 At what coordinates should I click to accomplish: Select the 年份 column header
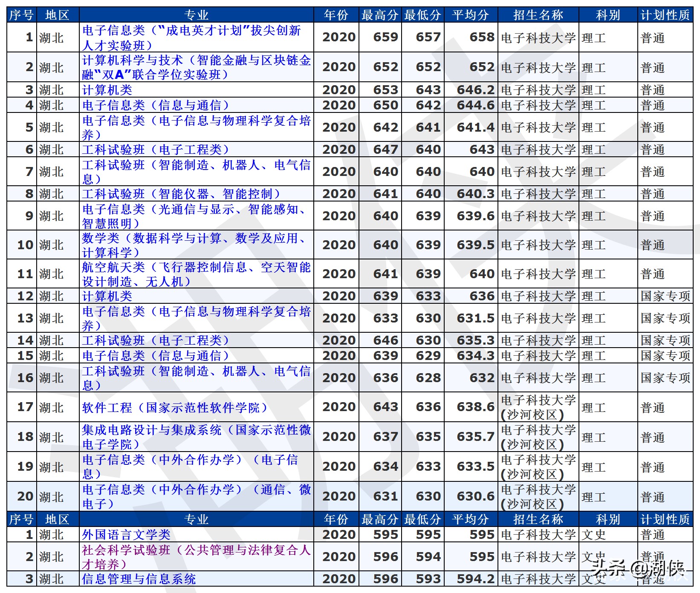(x=336, y=13)
